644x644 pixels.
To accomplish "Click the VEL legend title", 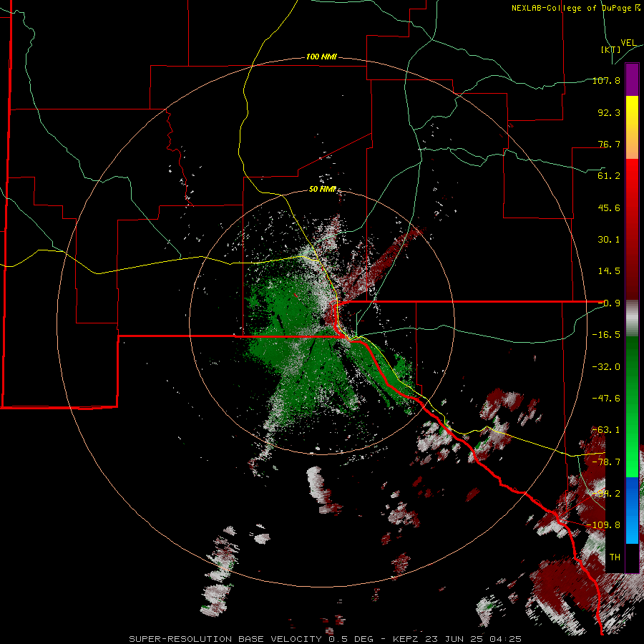I will [628, 43].
